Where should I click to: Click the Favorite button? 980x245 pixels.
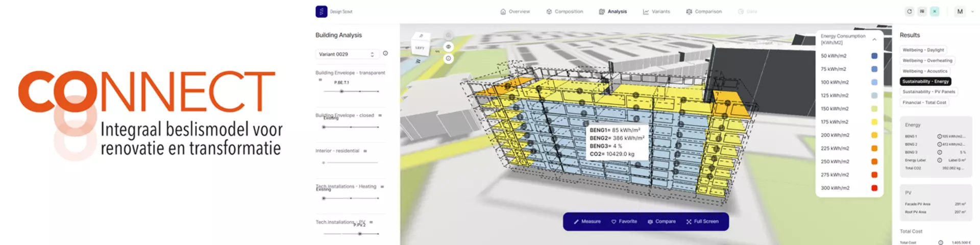[624, 222]
